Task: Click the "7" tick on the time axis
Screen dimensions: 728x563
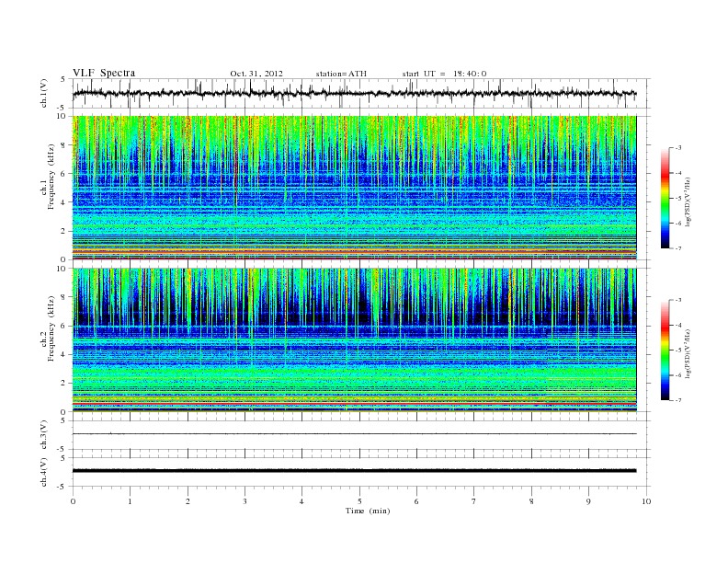Action: [474, 501]
